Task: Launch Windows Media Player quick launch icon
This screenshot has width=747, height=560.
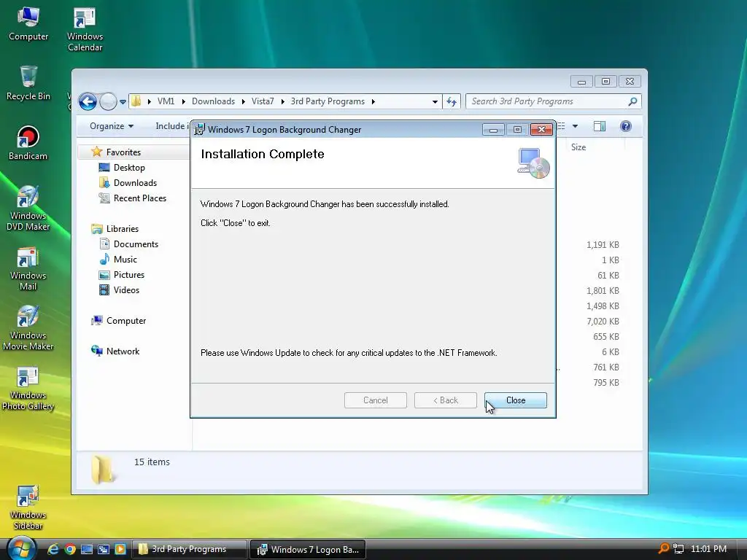Action: 120,549
